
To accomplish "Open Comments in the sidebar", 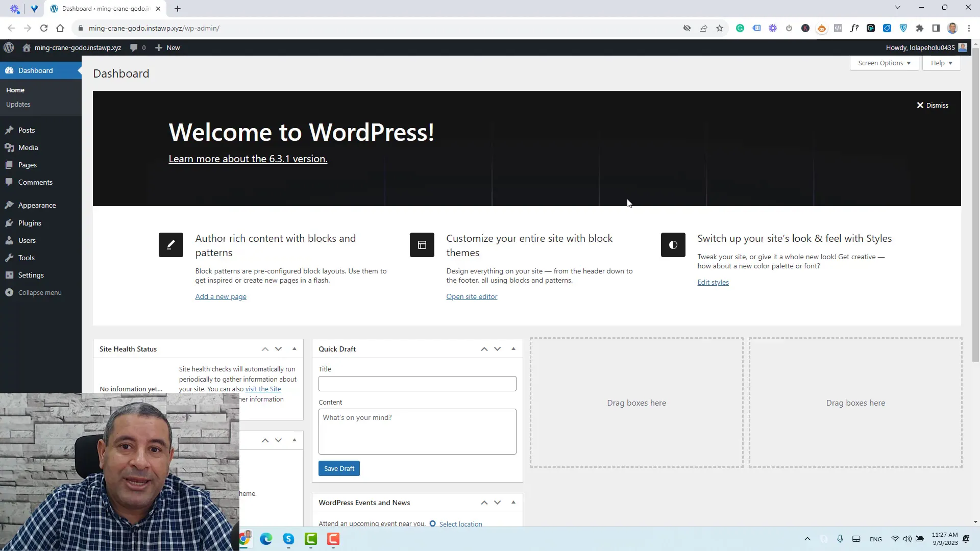I will pos(35,182).
